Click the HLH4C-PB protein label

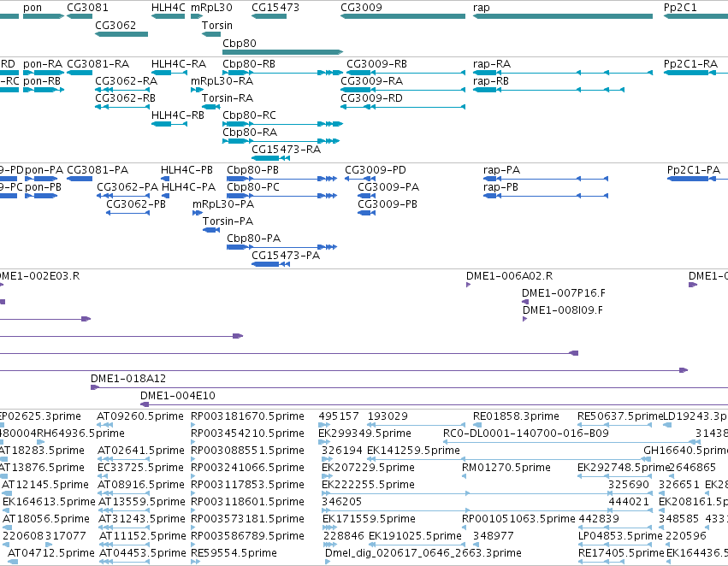point(186,170)
